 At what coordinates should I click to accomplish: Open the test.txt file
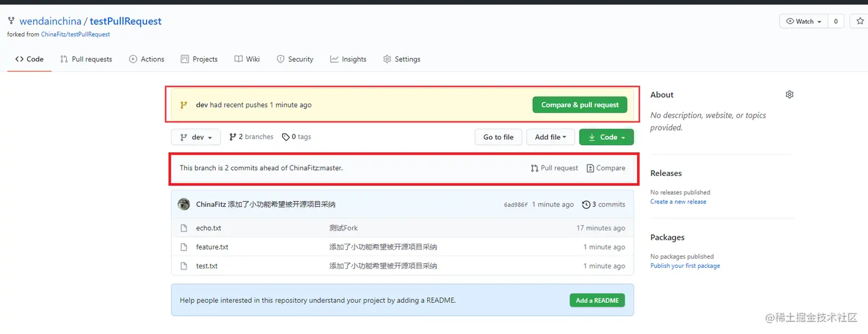click(207, 266)
